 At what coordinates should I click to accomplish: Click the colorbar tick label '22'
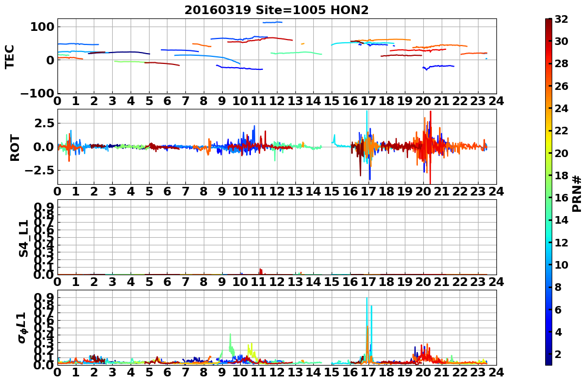point(561,131)
